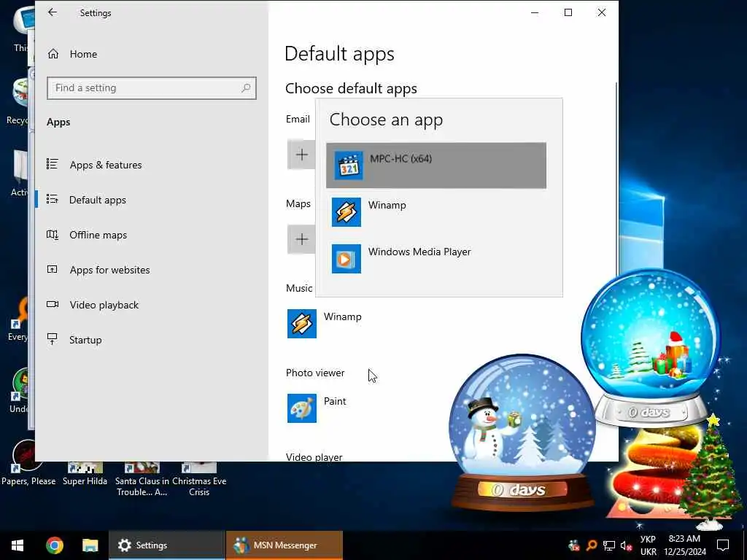Launch Google Chrome from taskbar
The width and height of the screenshot is (747, 560).
coord(54,545)
